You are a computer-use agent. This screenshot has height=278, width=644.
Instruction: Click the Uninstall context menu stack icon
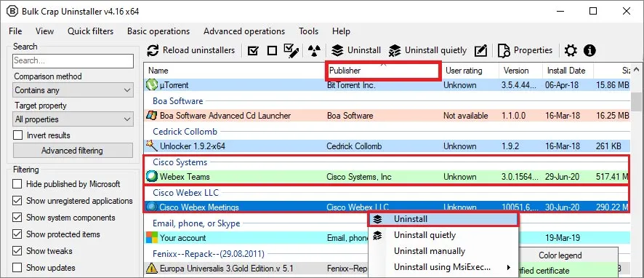(x=377, y=219)
